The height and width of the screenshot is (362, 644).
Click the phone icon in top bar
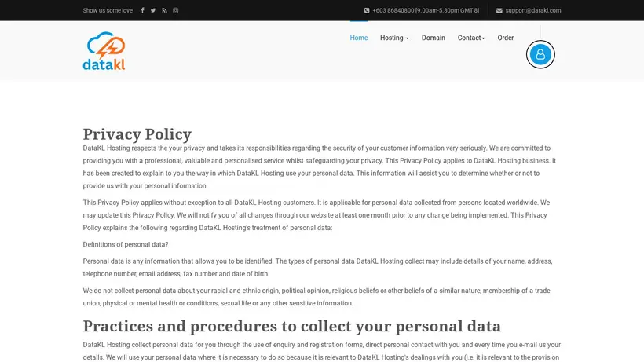pyautogui.click(x=367, y=10)
